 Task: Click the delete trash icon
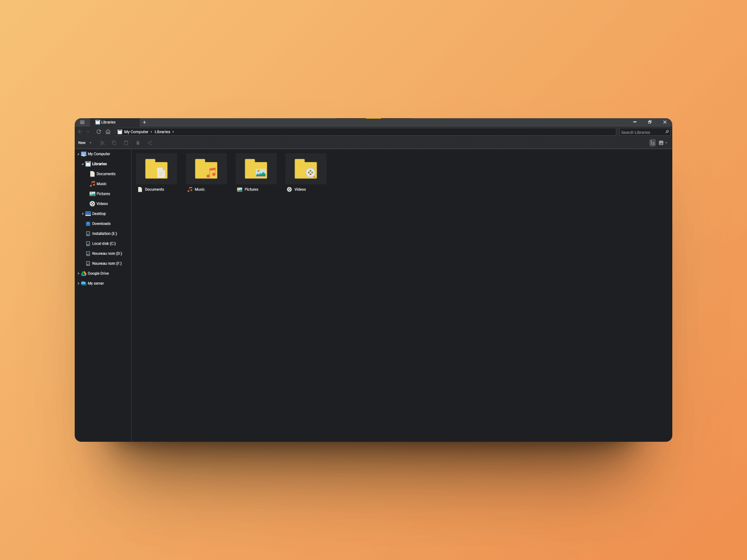click(138, 143)
